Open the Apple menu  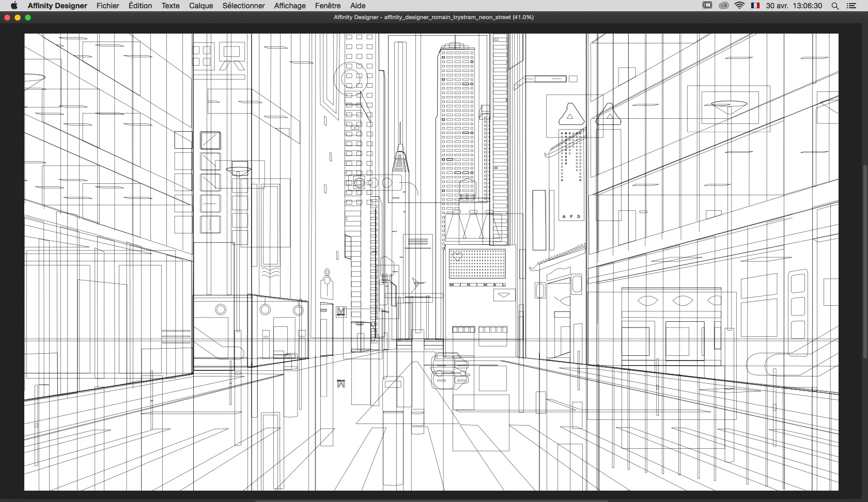tap(14, 6)
